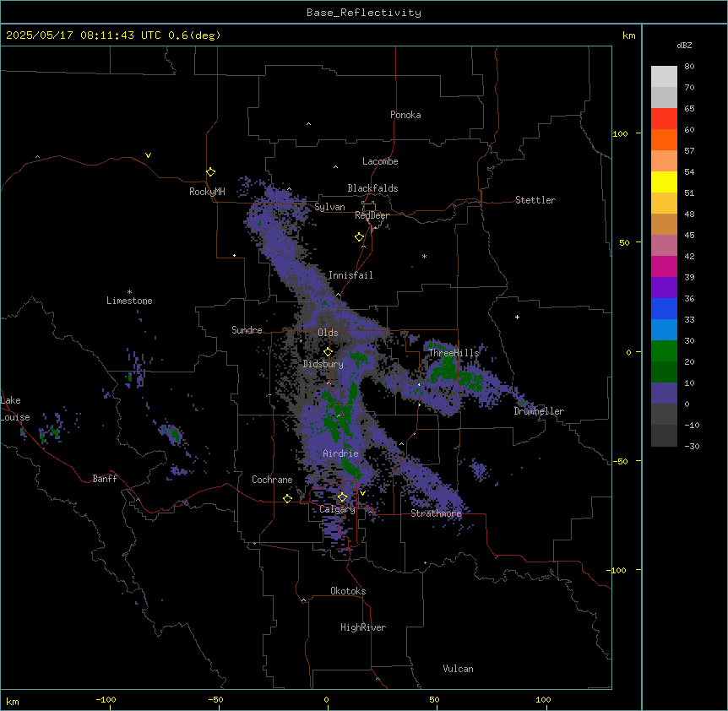Click the Sylvan town label
Image resolution: width=728 pixels, height=711 pixels.
click(329, 207)
